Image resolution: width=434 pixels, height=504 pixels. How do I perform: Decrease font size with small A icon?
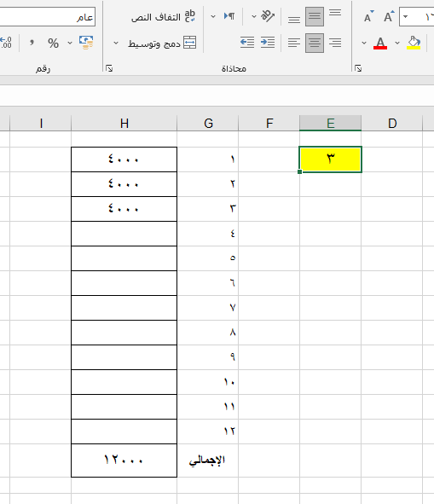tap(368, 16)
